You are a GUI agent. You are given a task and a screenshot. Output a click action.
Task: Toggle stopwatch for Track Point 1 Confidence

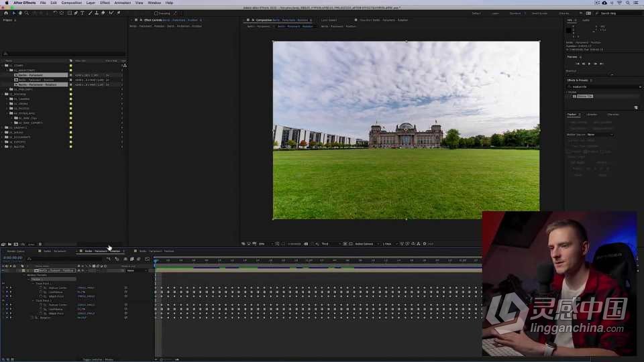coord(41,292)
